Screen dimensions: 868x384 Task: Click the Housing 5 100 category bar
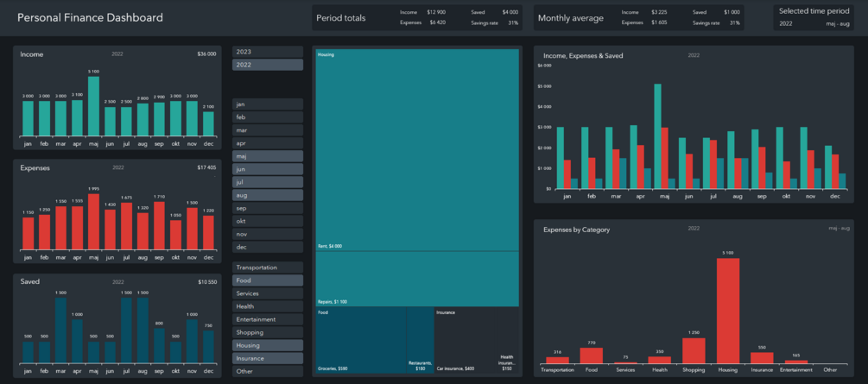728,311
